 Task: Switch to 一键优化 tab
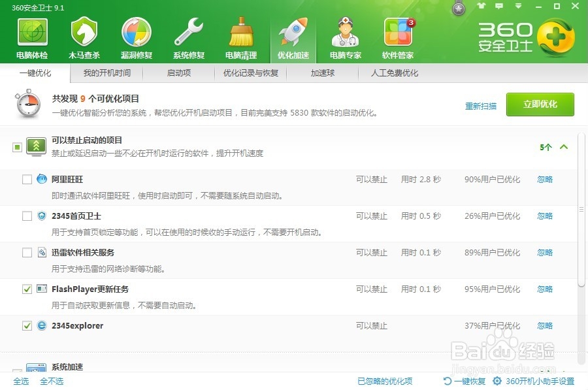(x=35, y=73)
